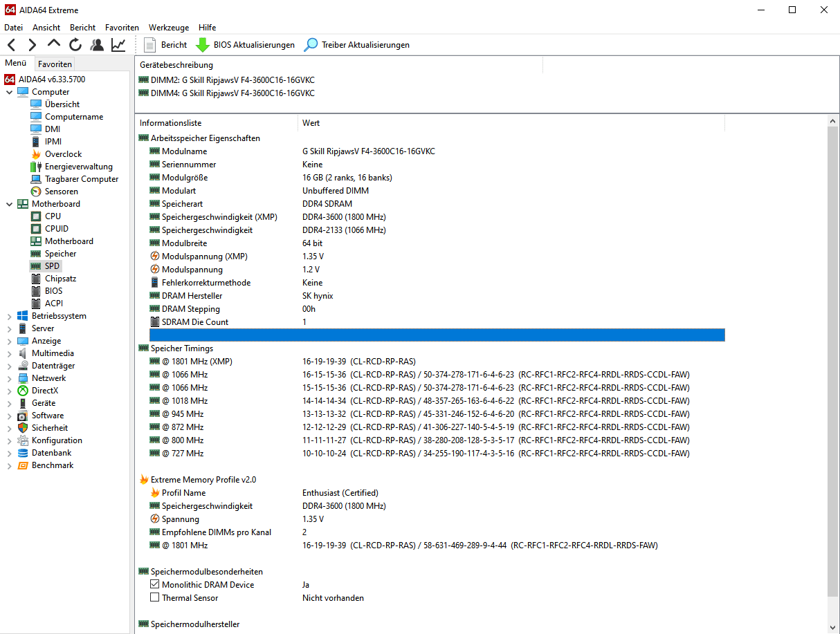Screen dimensions: 840x634
Task: Switch to the Favoriten sidebar tab
Action: pos(55,64)
